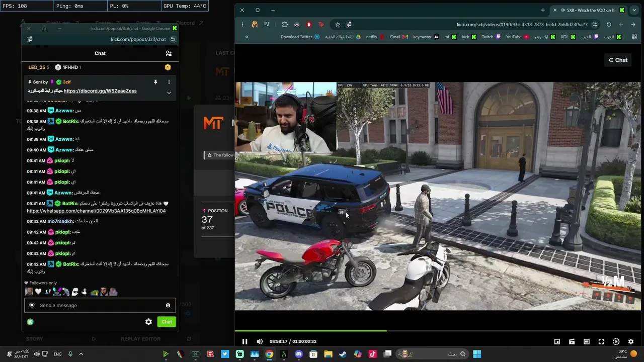Open the tab search dropdown in Chrome
644x362 pixels.
pyautogui.click(x=634, y=10)
